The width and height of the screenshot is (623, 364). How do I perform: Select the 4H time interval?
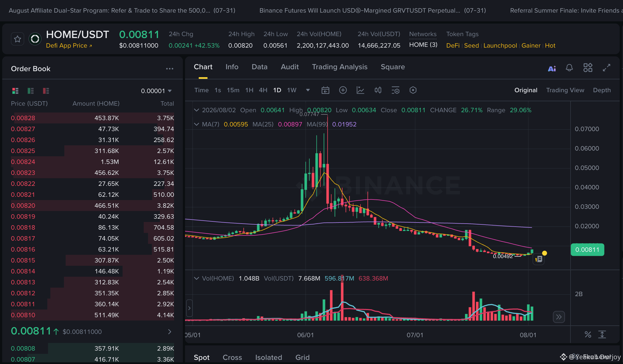[x=263, y=90]
